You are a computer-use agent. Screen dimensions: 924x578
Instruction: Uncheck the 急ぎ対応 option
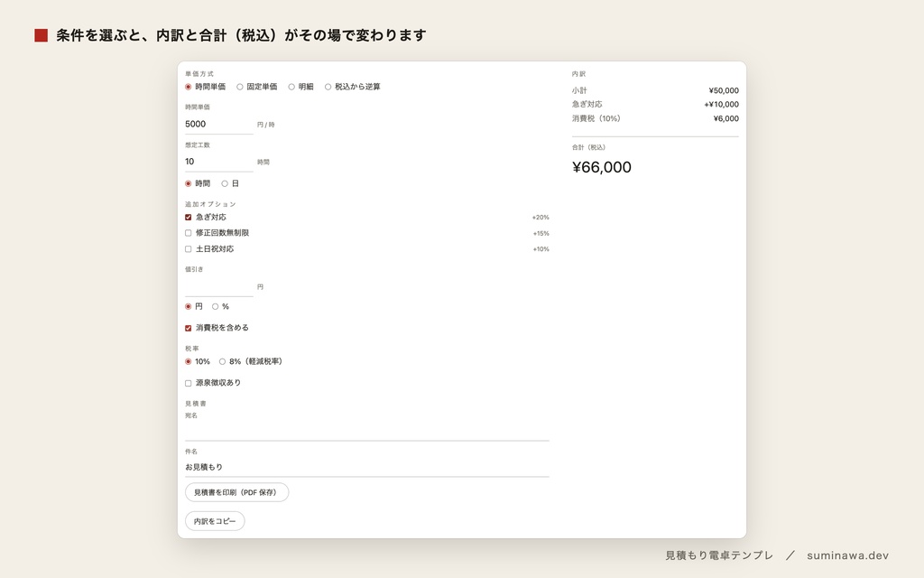pos(188,217)
